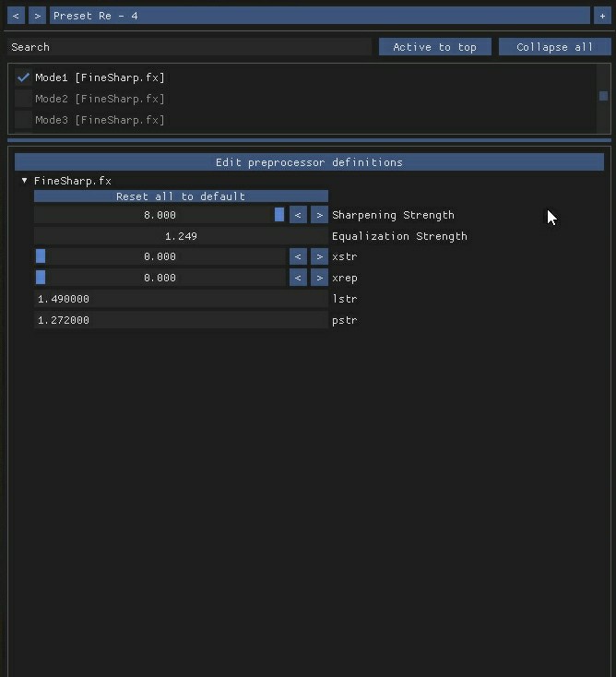616x677 pixels.
Task: Open Edit preprocessor definitions
Action: 309,162
